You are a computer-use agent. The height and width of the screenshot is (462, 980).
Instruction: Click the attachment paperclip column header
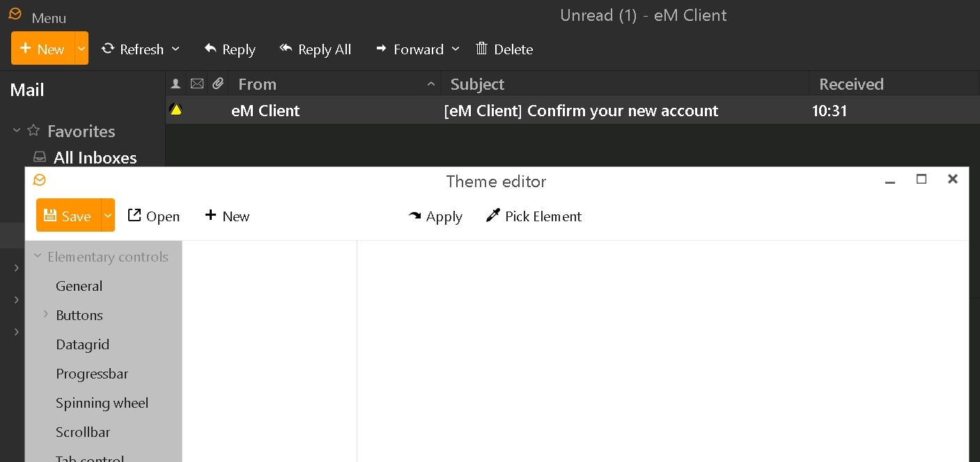218,83
